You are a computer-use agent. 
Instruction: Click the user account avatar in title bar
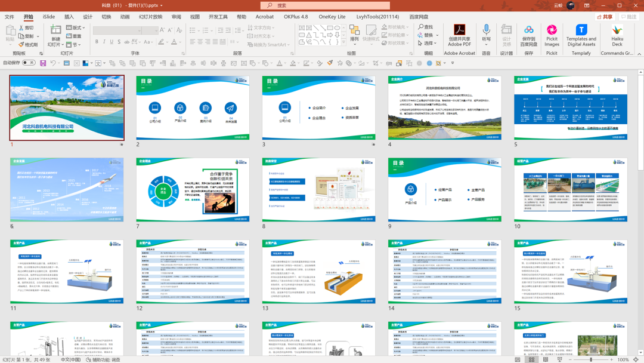[571, 5]
